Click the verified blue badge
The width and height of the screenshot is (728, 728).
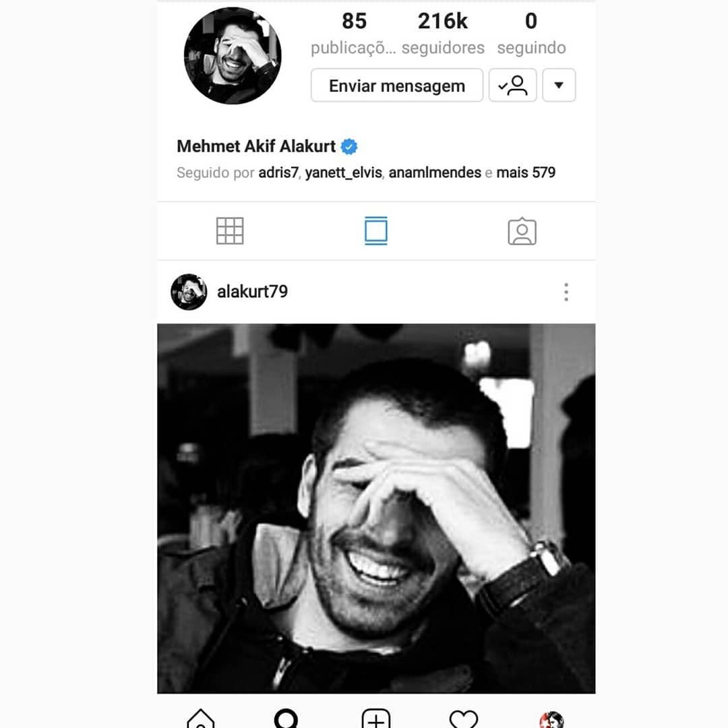[349, 147]
